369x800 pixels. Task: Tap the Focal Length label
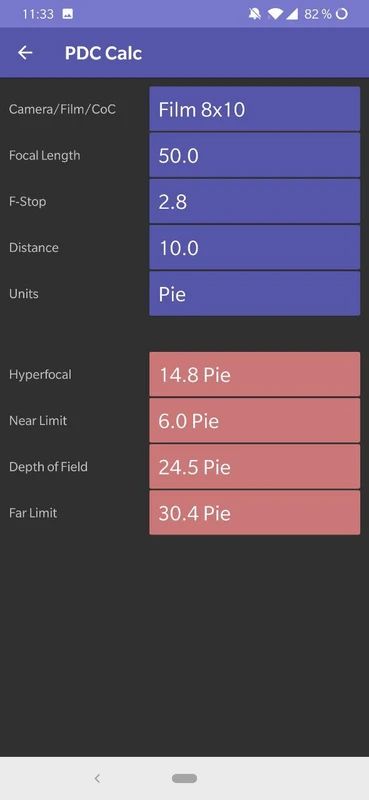[x=44, y=155]
